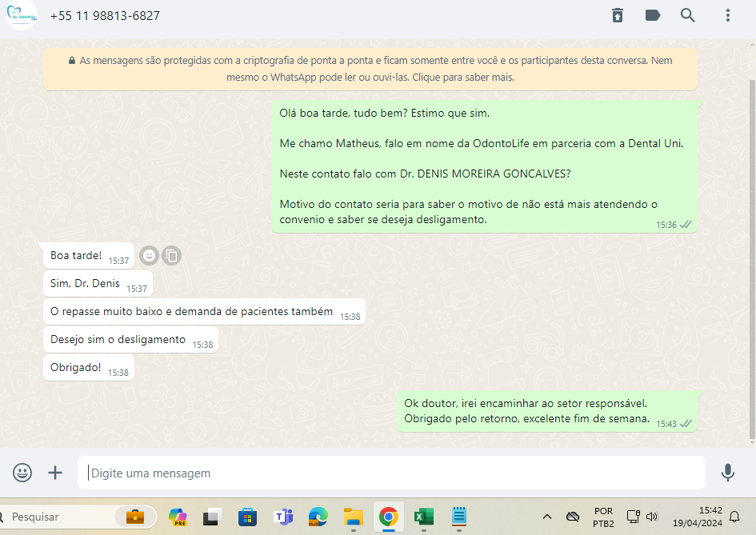React with emoji to "Boa tarde!" message
The height and width of the screenshot is (535, 756).
(150, 255)
